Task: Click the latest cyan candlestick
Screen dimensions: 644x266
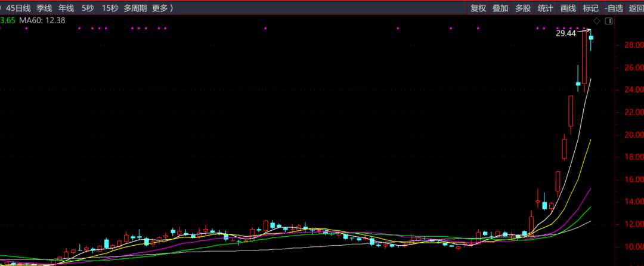Action: 591,38
